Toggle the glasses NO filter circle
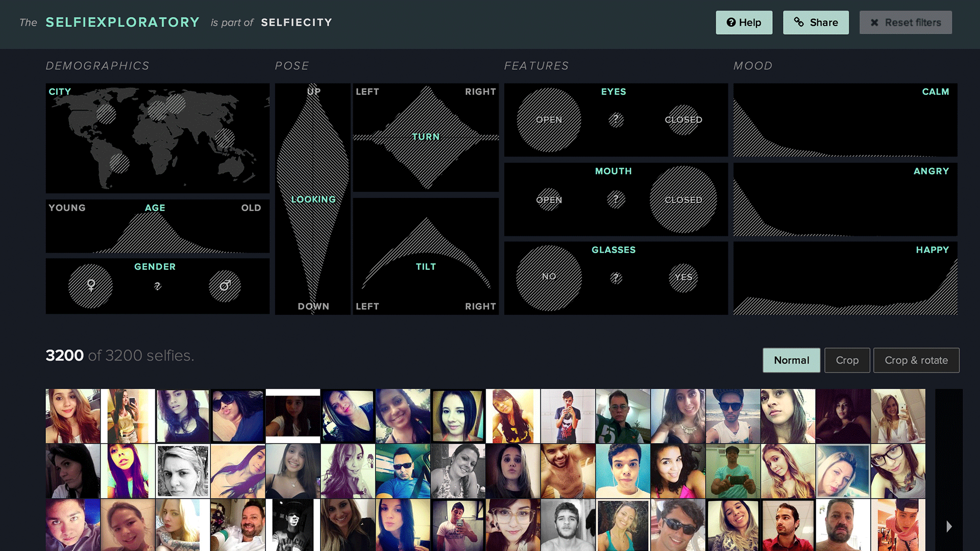This screenshot has width=980, height=551. coord(549,277)
